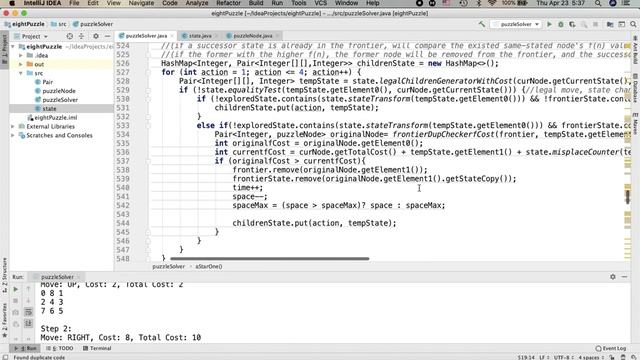Click the tool window quick access icon at bottom-left

click(5, 357)
